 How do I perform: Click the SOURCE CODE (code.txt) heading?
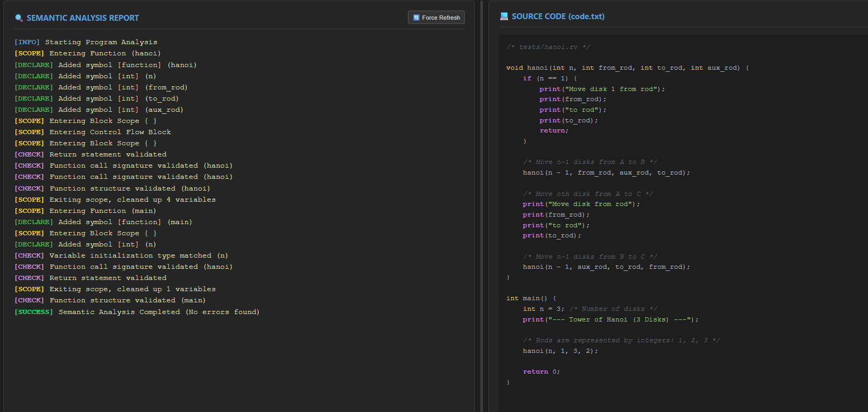pyautogui.click(x=558, y=17)
